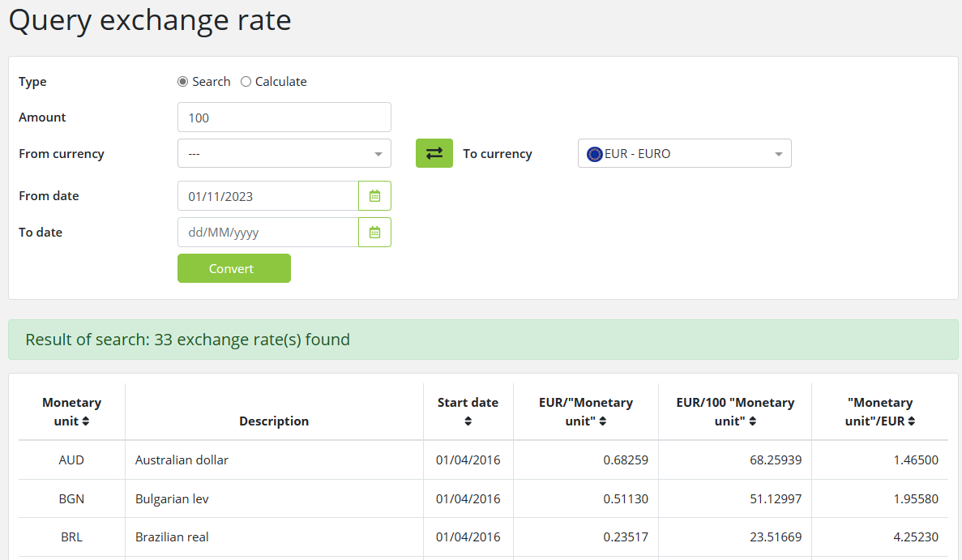
Task: Click the empty To date field
Action: point(267,233)
